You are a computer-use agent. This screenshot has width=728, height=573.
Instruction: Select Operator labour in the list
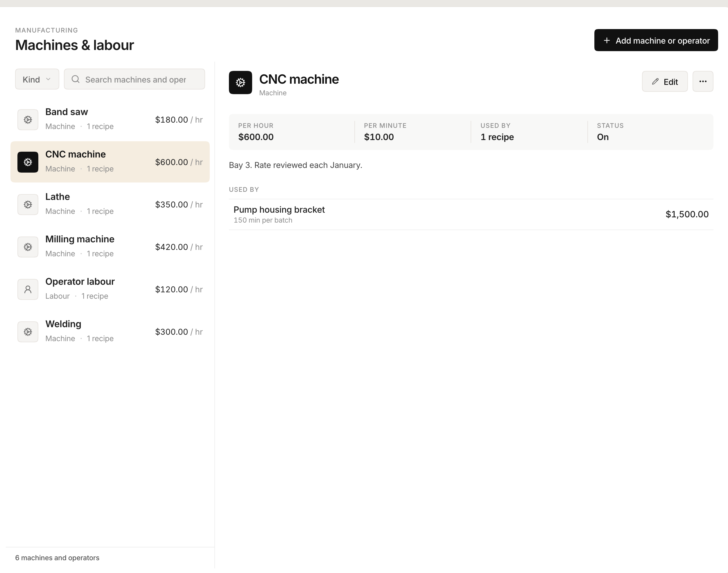pos(110,289)
